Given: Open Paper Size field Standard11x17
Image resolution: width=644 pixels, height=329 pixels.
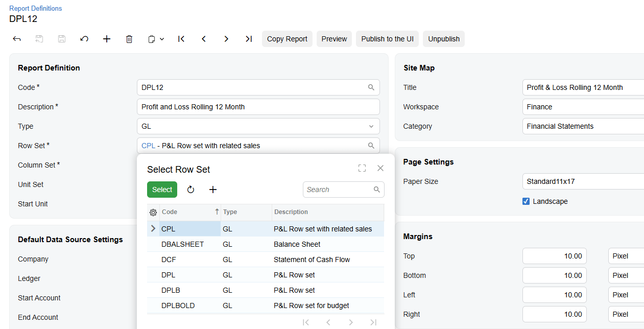Looking at the screenshot, I should click(583, 181).
